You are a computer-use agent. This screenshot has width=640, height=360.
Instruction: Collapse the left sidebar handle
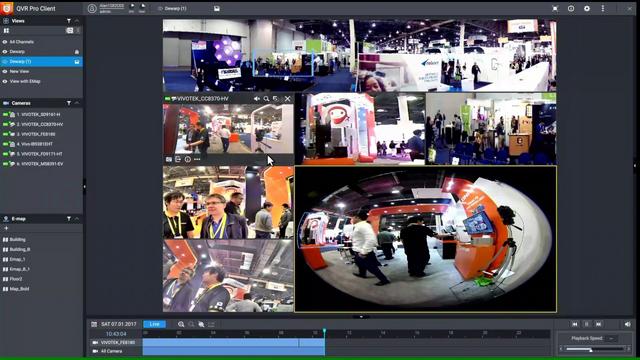84,187
